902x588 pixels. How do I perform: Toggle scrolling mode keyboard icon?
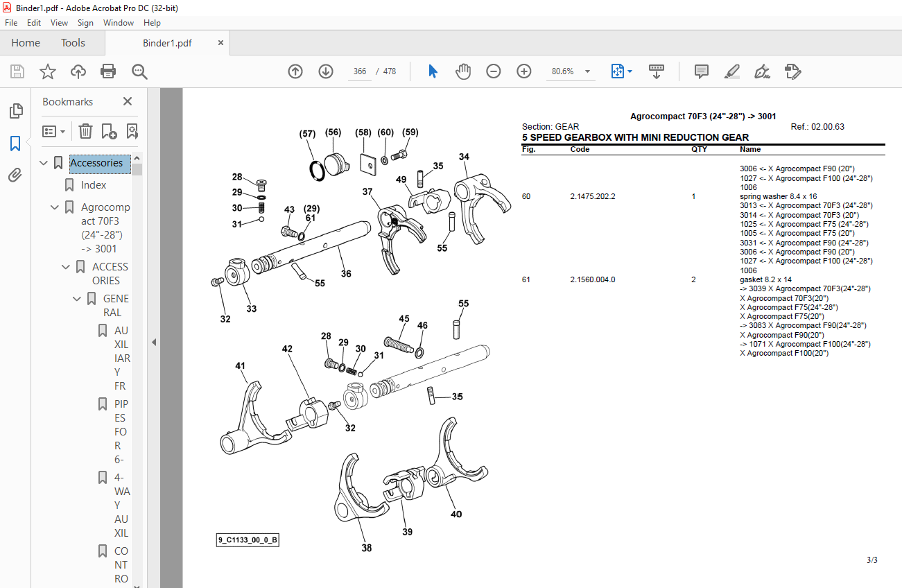click(656, 71)
